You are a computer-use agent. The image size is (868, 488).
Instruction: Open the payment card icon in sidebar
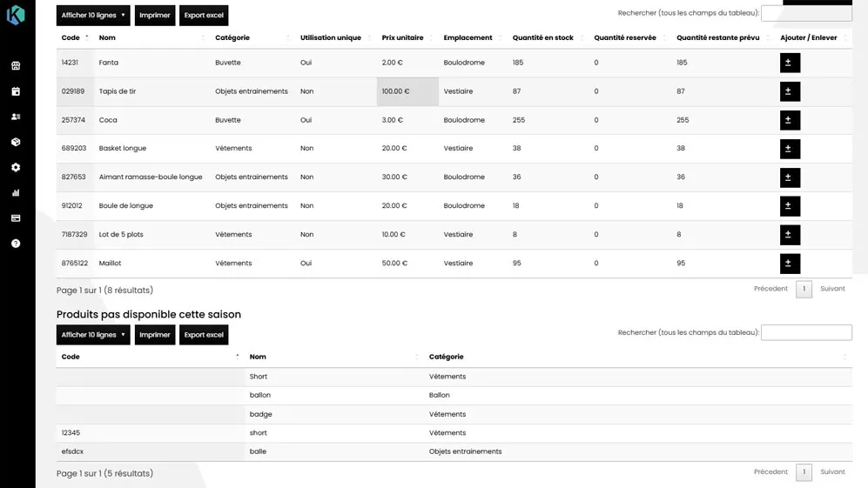[16, 218]
